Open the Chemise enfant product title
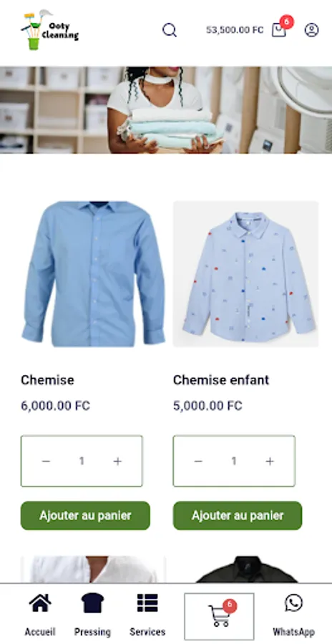Image resolution: width=332 pixels, height=644 pixels. pyautogui.click(x=221, y=380)
